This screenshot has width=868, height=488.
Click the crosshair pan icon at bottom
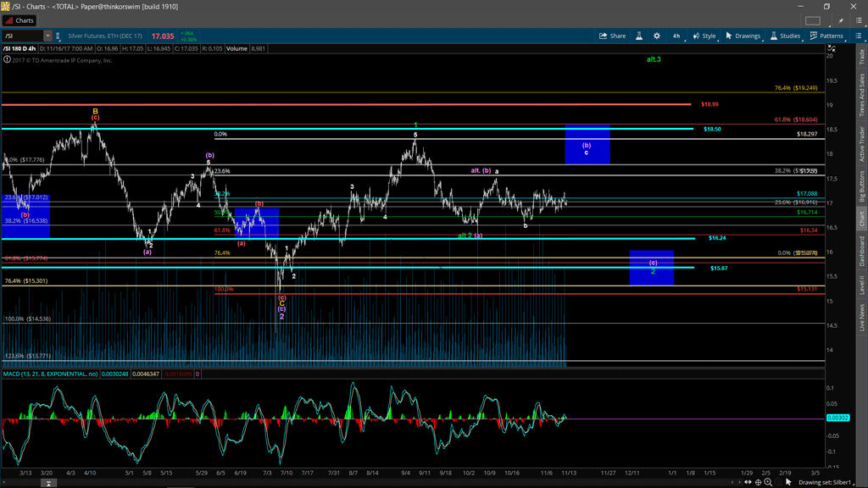pyautogui.click(x=758, y=482)
